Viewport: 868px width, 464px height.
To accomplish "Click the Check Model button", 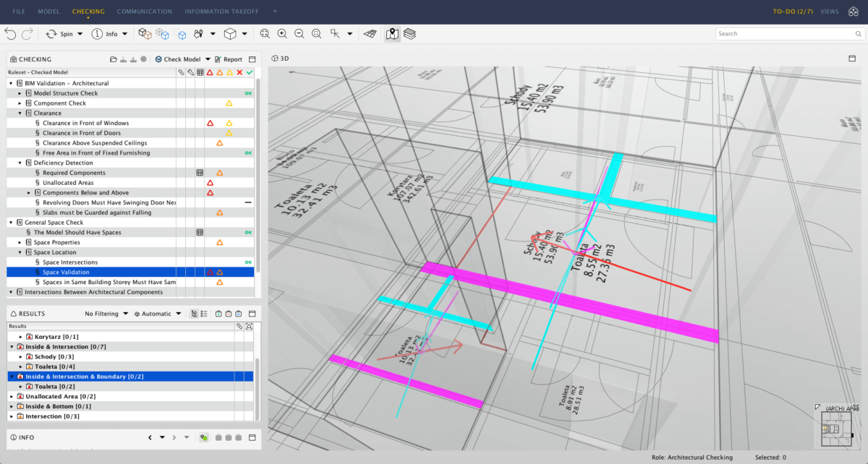I will (x=178, y=59).
